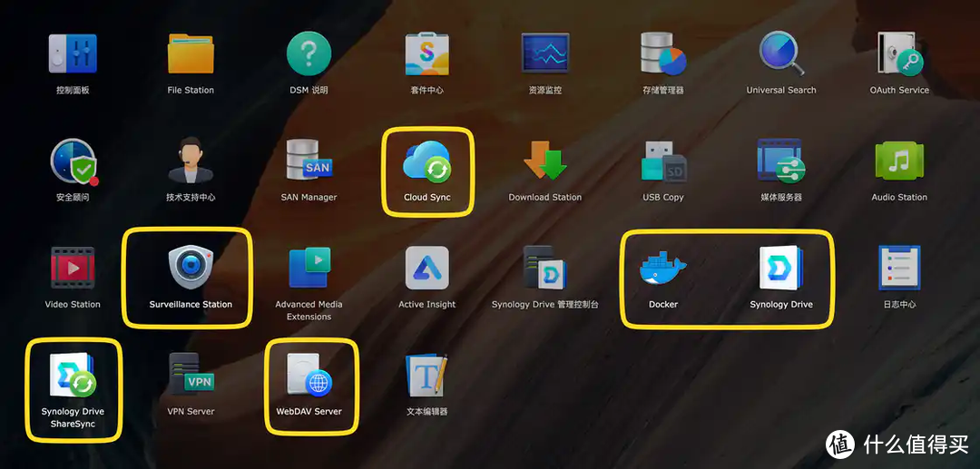This screenshot has height=469, width=980.
Task: Open 文本编辑器 text editor
Action: point(426,375)
